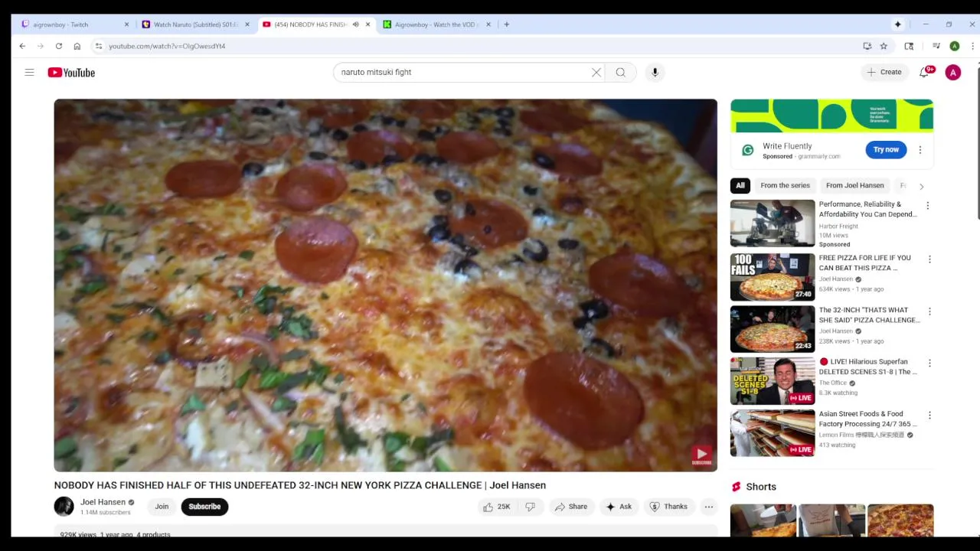Image resolution: width=980 pixels, height=551 pixels.
Task: Select the All filter chip
Action: pyautogui.click(x=740, y=185)
